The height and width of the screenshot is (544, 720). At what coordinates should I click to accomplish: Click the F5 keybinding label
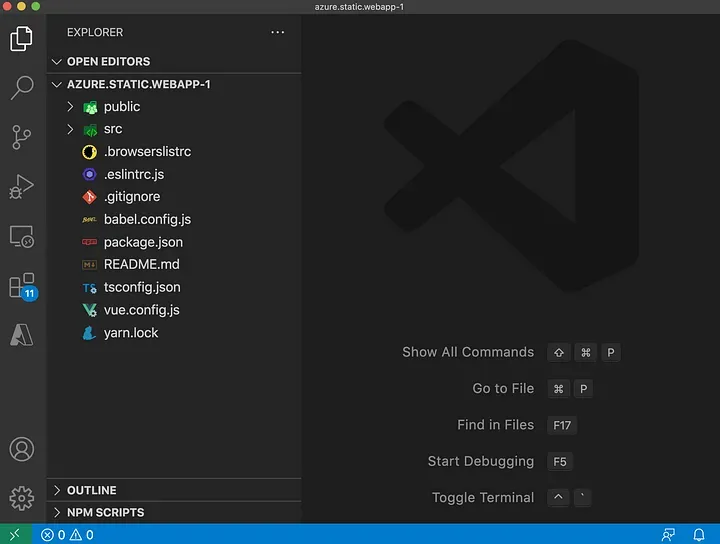click(560, 461)
